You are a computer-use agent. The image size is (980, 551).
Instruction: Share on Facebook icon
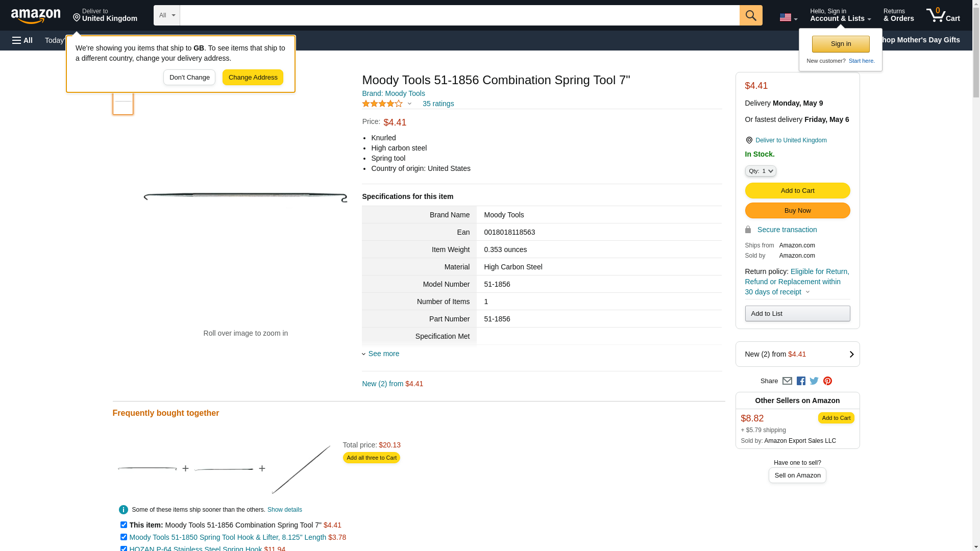801,381
